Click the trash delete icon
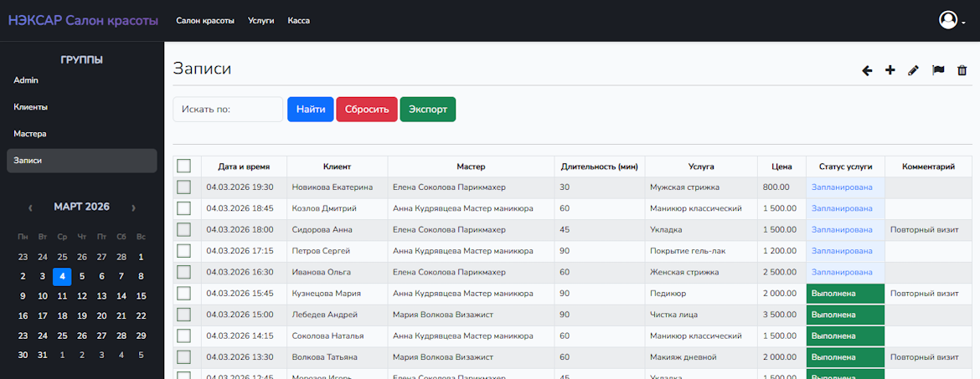 962,71
